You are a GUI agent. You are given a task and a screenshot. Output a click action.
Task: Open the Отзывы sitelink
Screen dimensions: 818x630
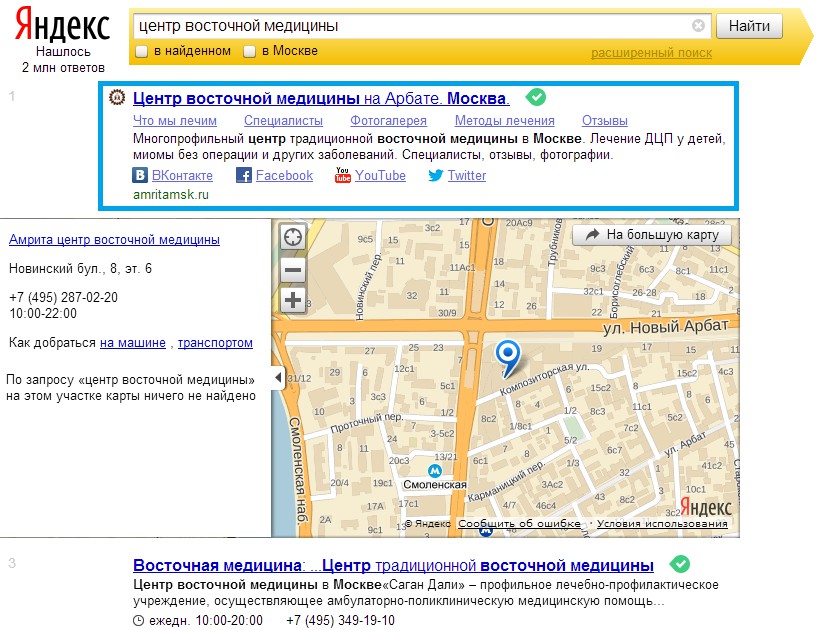pos(605,120)
